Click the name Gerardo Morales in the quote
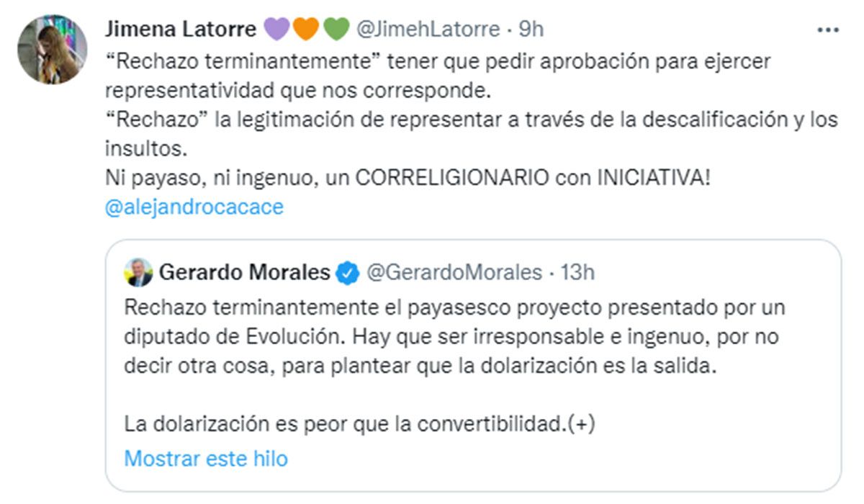This screenshot has height=504, width=864. point(243,272)
